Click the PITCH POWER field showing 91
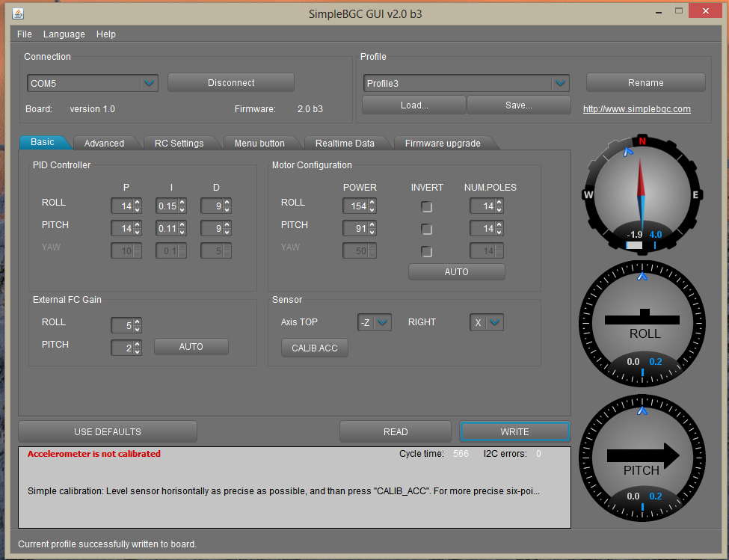Viewport: 729px width, 560px height. coord(356,228)
